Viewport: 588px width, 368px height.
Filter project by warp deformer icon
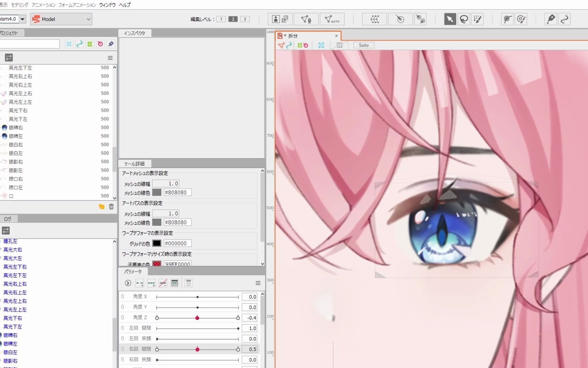coord(69,44)
